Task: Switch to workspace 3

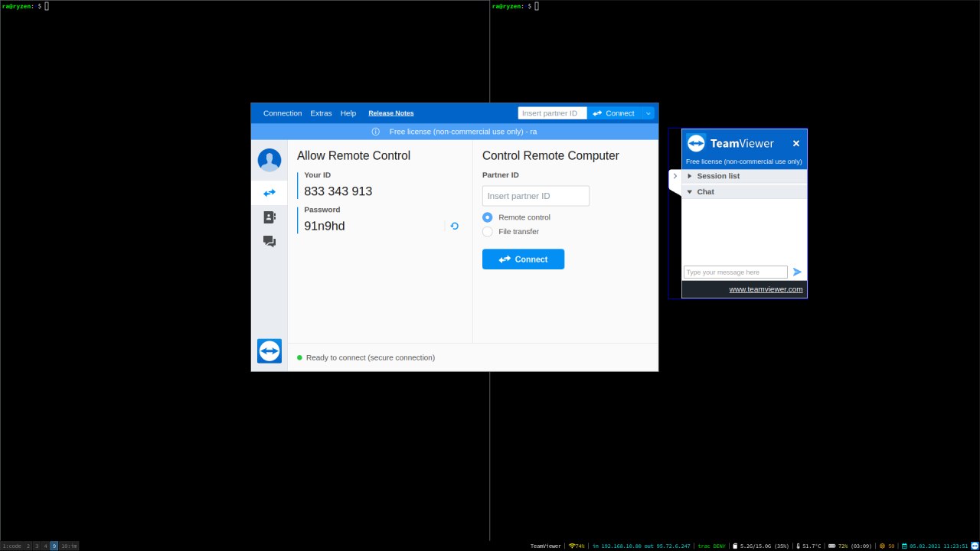Action: point(37,546)
